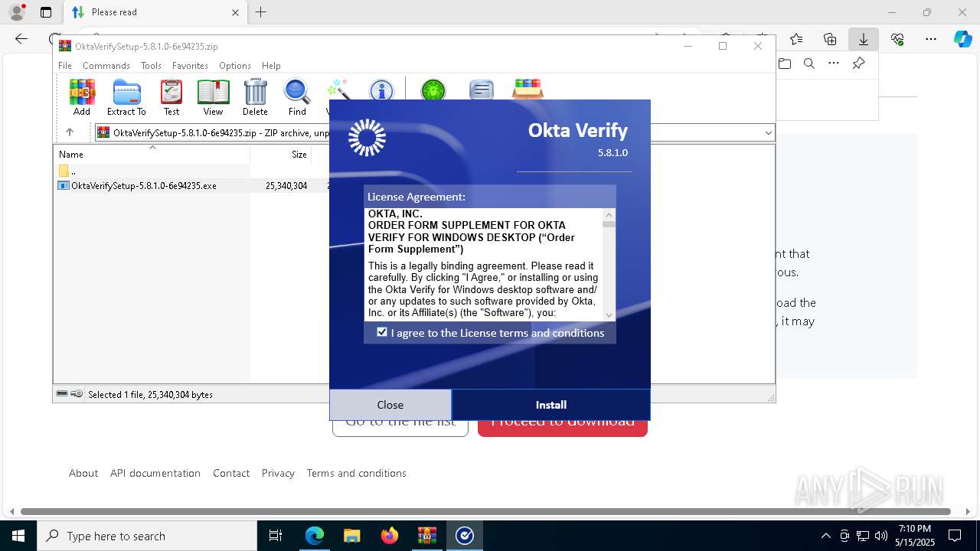
Task: Run Test on the archive
Action: coord(171,97)
